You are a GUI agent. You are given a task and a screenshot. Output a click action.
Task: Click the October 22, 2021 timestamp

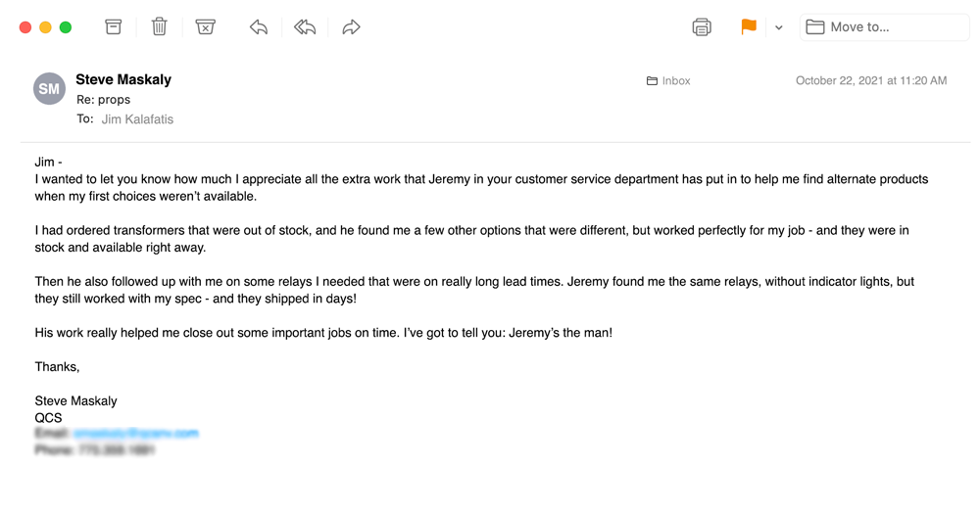coord(871,81)
